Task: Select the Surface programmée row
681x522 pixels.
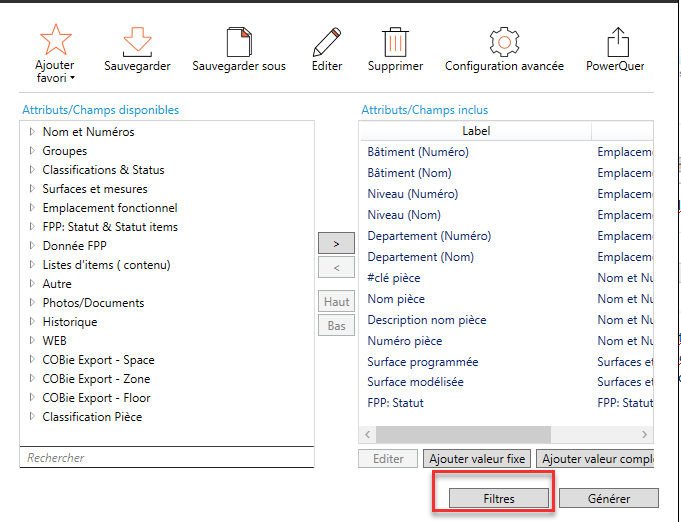Action: pyautogui.click(x=423, y=362)
